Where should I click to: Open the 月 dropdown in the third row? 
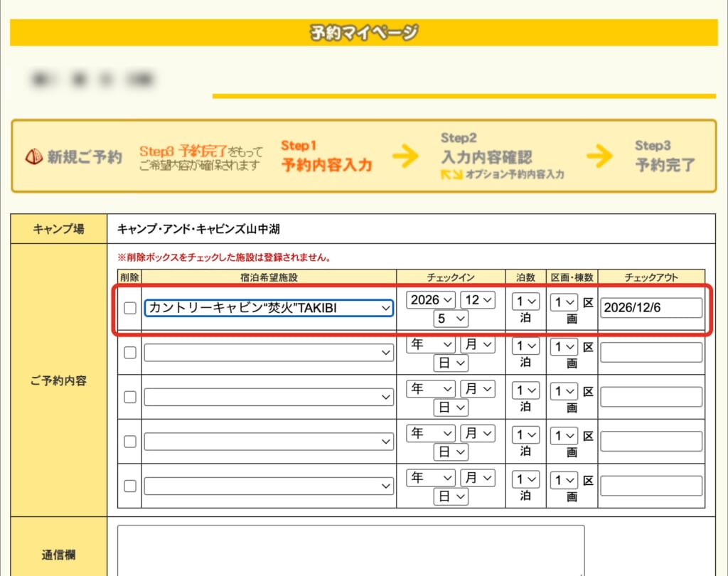[x=478, y=389]
